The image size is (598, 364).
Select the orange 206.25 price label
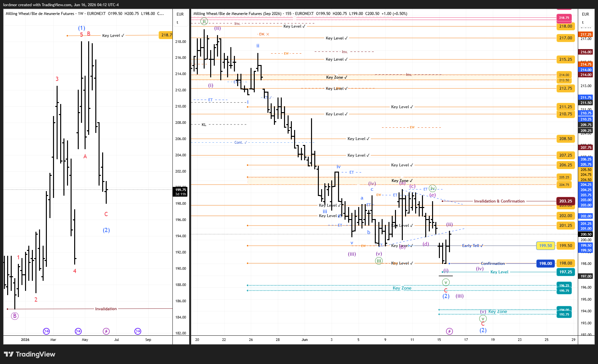click(x=566, y=165)
